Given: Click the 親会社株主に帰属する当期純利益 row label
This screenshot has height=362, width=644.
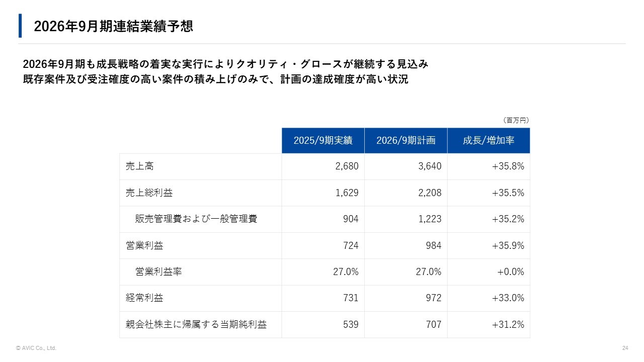Looking at the screenshot, I should tap(196, 325).
